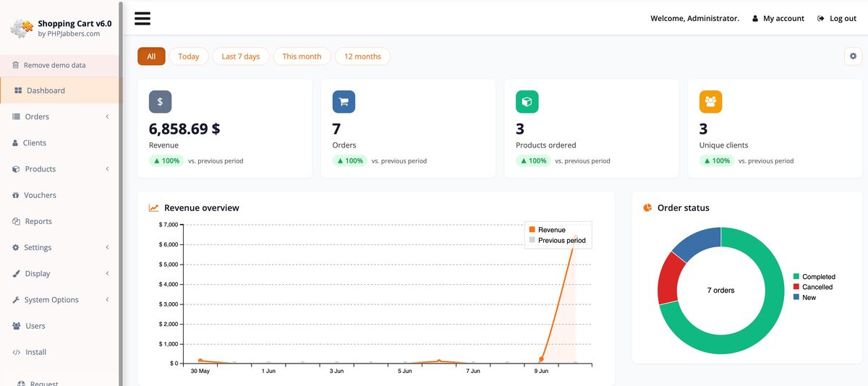Click the dollar sign Revenue card icon

coord(160,102)
